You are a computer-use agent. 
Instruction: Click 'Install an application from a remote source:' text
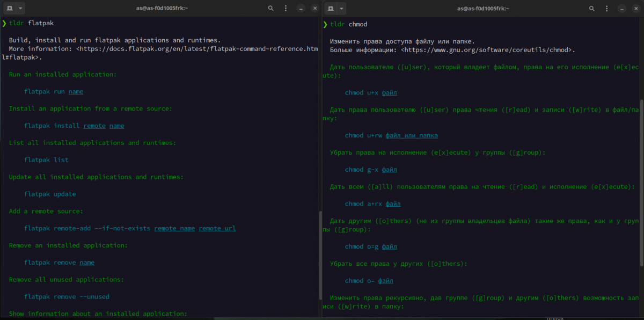point(91,108)
